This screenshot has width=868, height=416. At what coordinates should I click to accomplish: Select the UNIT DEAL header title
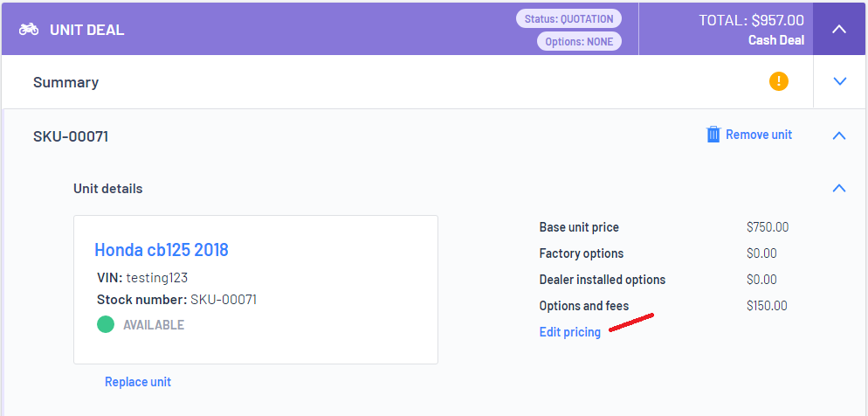(x=87, y=30)
